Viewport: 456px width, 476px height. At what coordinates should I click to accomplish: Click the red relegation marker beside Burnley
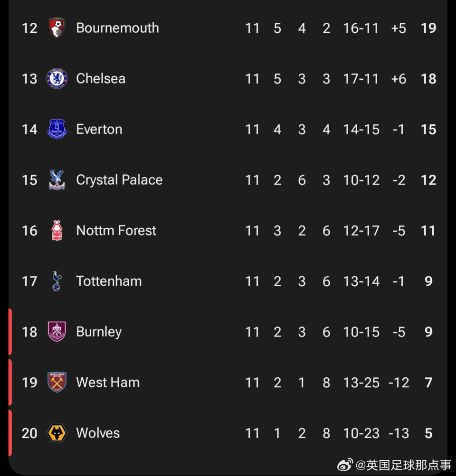tap(10, 332)
